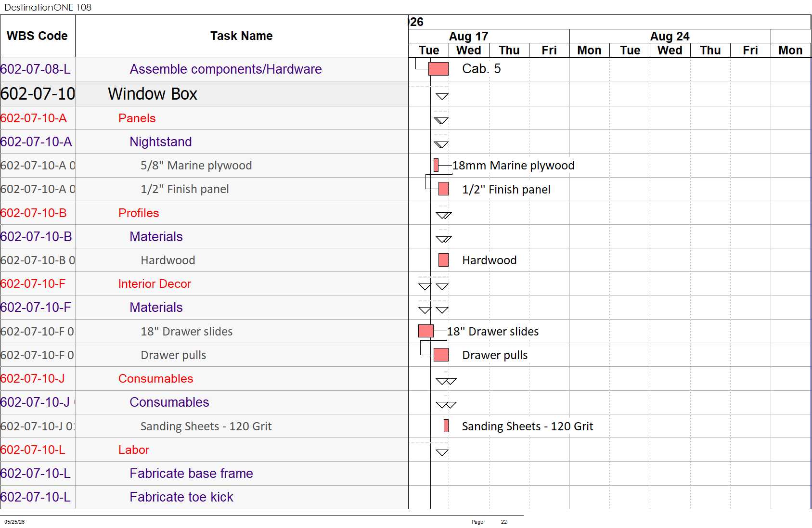812x528 pixels.
Task: Click the WBS Code column header
Action: click(x=37, y=36)
